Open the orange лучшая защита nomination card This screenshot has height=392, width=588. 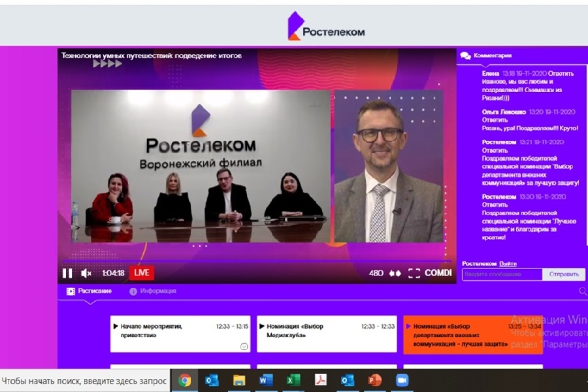(x=473, y=335)
